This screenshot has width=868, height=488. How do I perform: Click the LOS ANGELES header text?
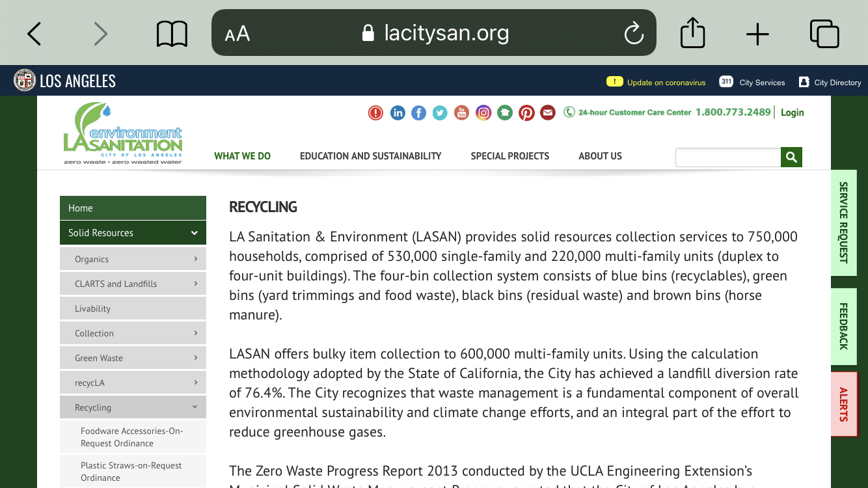click(x=77, y=81)
